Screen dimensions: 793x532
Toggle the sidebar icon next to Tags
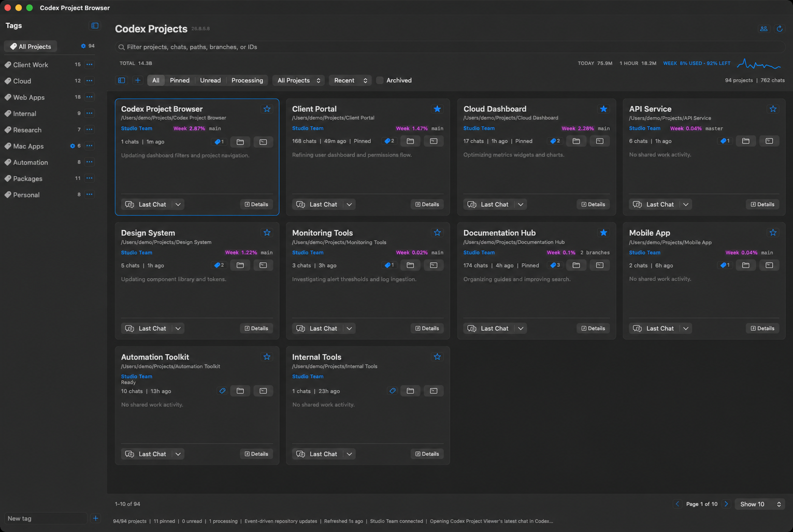pos(95,25)
